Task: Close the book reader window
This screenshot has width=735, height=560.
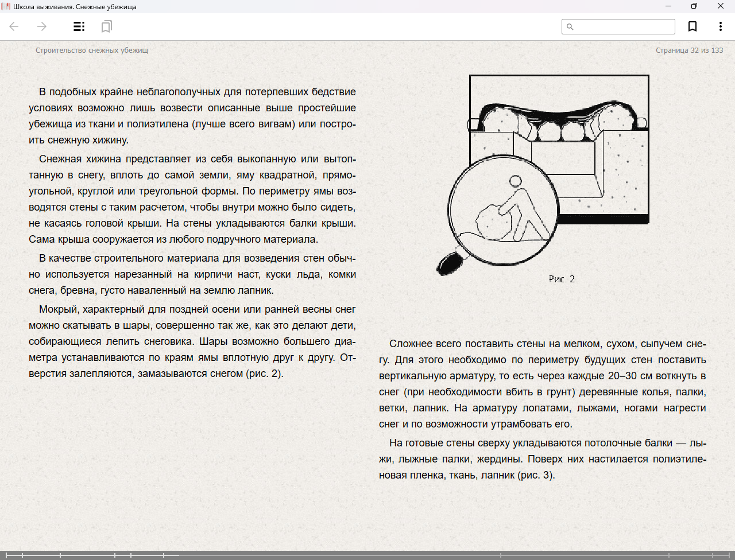Action: [x=721, y=6]
